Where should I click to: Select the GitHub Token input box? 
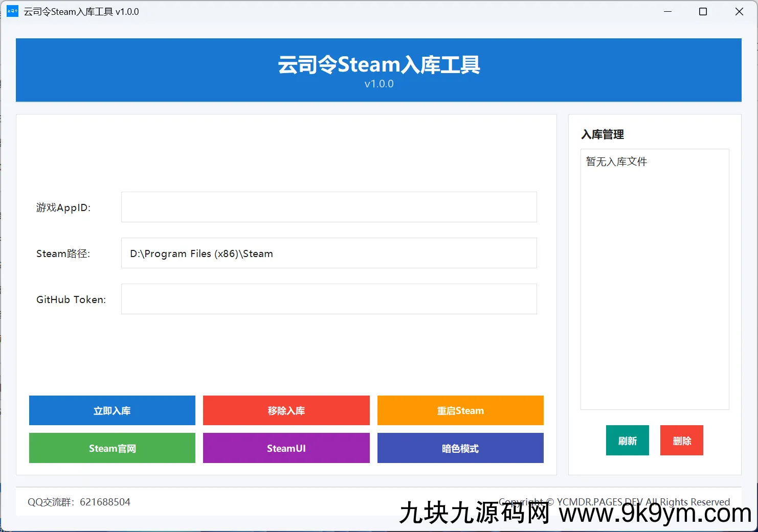[x=329, y=299]
